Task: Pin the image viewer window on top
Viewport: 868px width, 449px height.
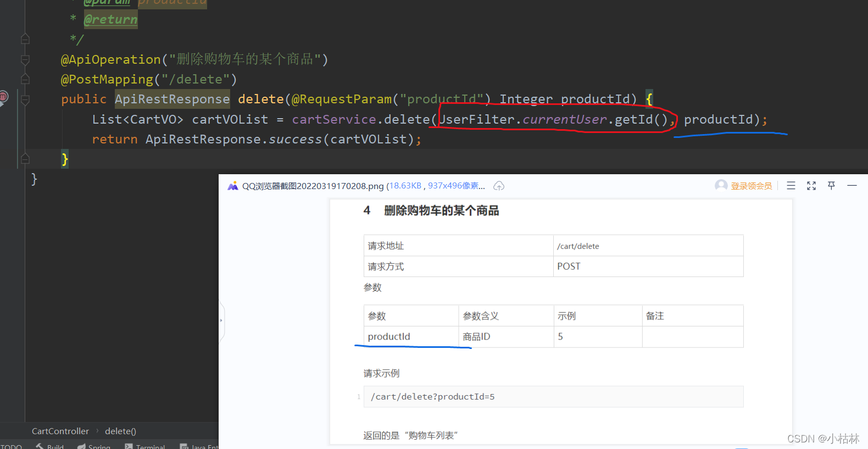Action: [831, 186]
